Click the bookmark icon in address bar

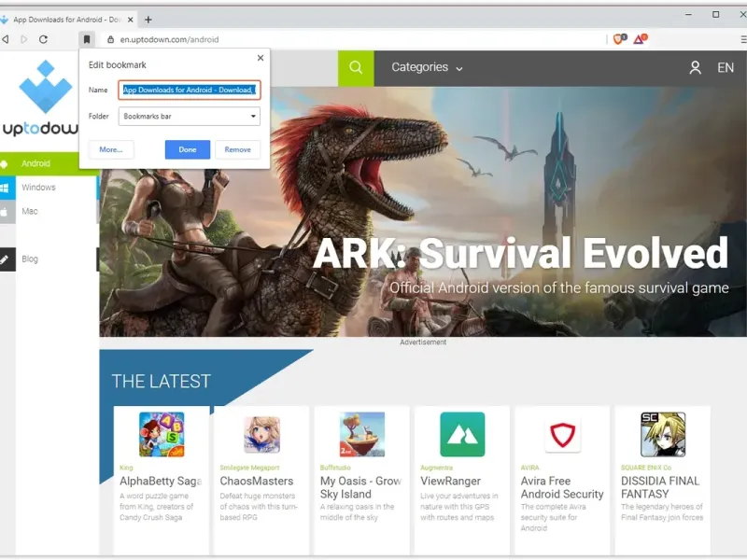(x=87, y=39)
